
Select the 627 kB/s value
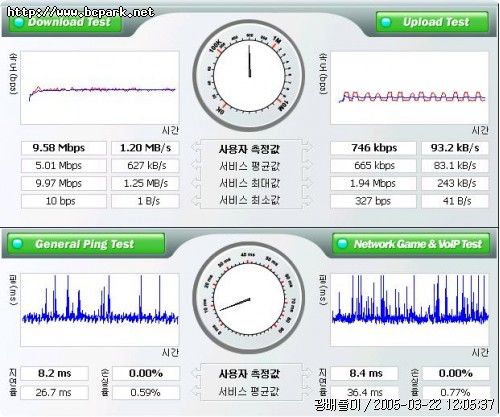click(x=145, y=166)
